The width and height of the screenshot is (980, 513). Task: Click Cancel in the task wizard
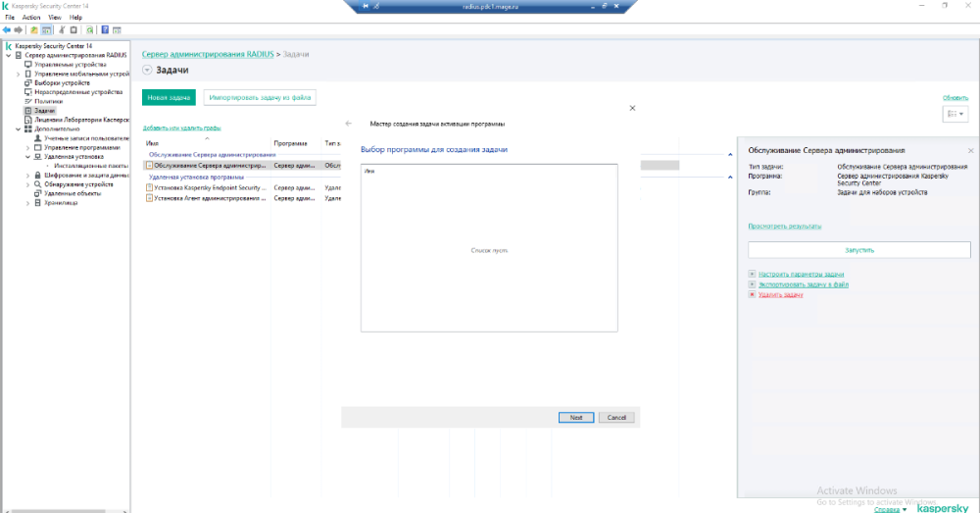tap(616, 417)
